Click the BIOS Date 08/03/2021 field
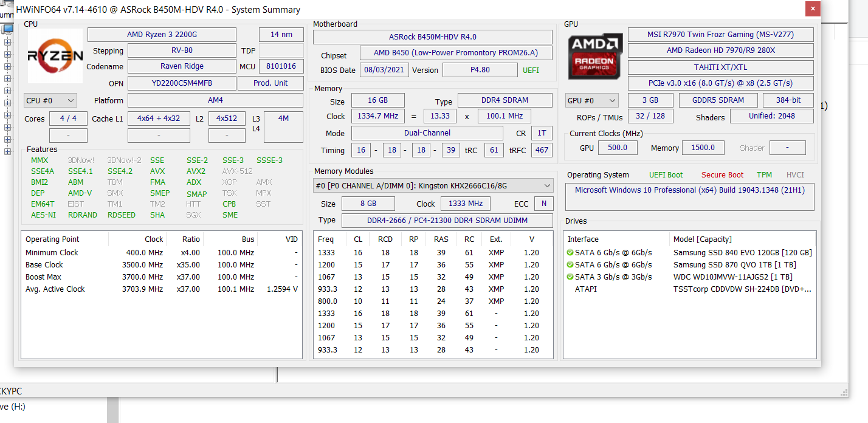This screenshot has height=423, width=868. click(x=384, y=70)
